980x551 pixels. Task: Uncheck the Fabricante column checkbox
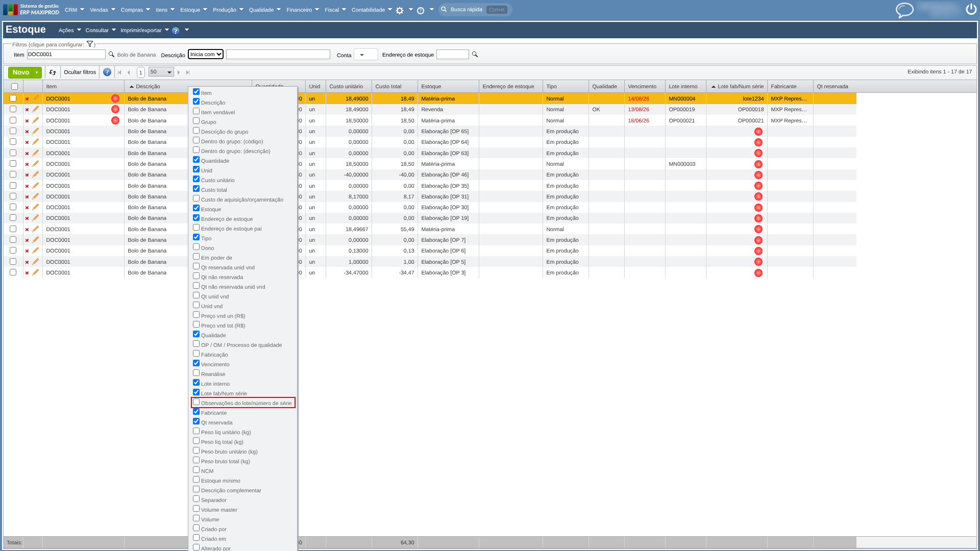196,412
